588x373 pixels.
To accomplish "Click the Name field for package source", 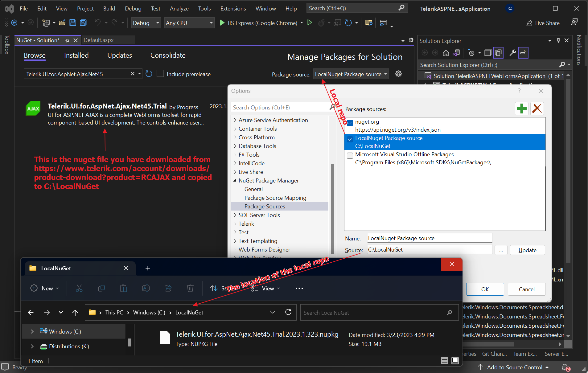I will coord(430,238).
